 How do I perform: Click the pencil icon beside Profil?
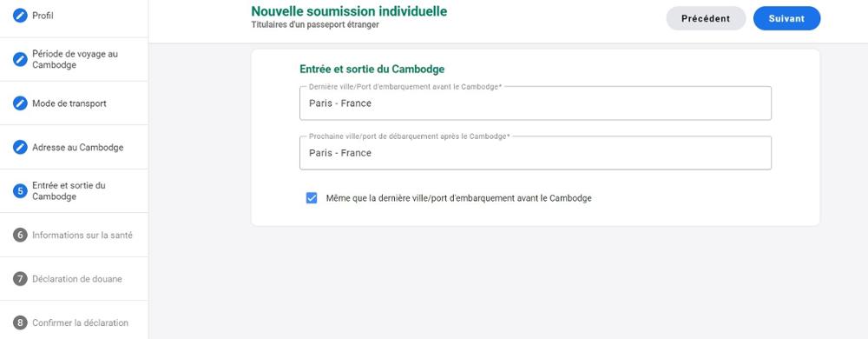[x=20, y=16]
